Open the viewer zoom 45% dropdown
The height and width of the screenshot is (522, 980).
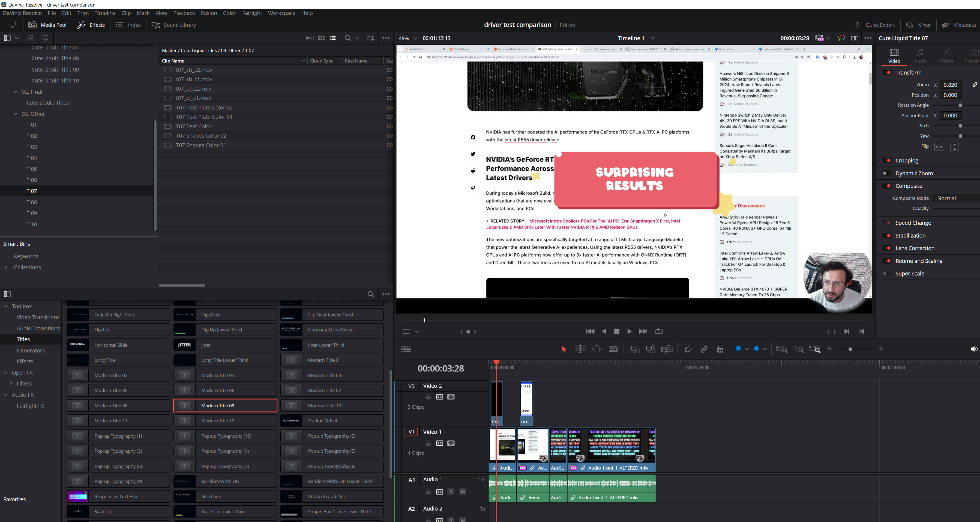(x=415, y=38)
